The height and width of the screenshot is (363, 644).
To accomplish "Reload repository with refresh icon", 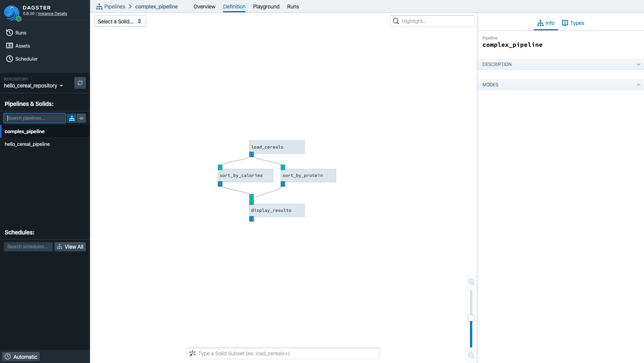I will coord(80,83).
